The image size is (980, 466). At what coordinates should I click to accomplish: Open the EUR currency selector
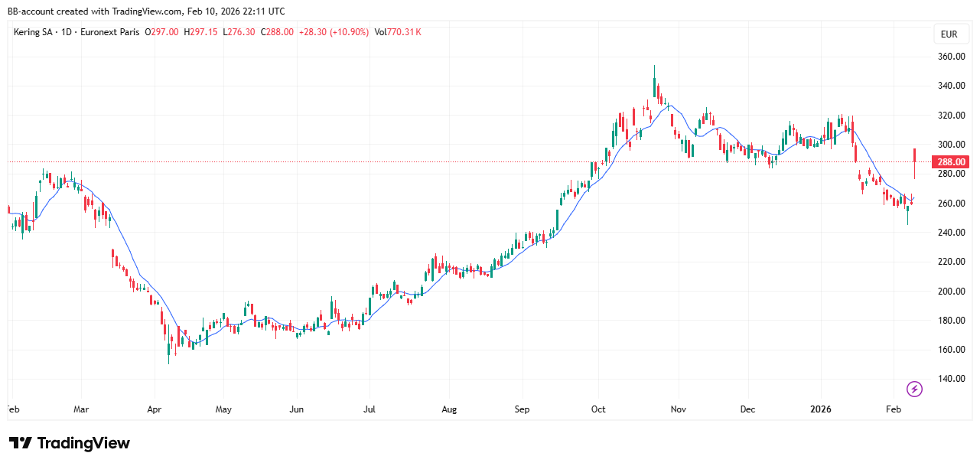(x=949, y=34)
